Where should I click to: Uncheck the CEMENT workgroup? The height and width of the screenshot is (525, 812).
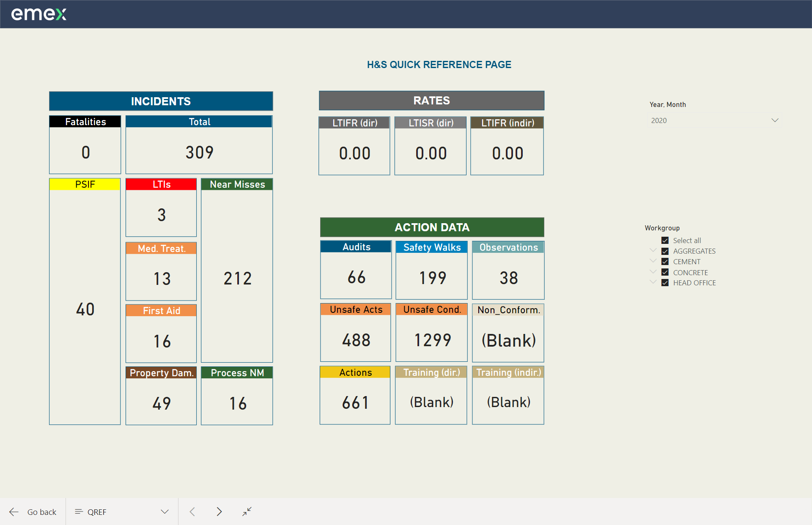pos(665,262)
